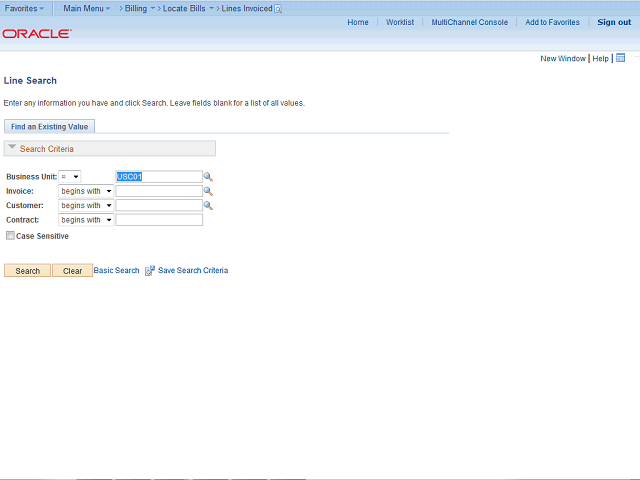Click Add to Favorites
Image resolution: width=640 pixels, height=480 pixels.
click(x=552, y=22)
